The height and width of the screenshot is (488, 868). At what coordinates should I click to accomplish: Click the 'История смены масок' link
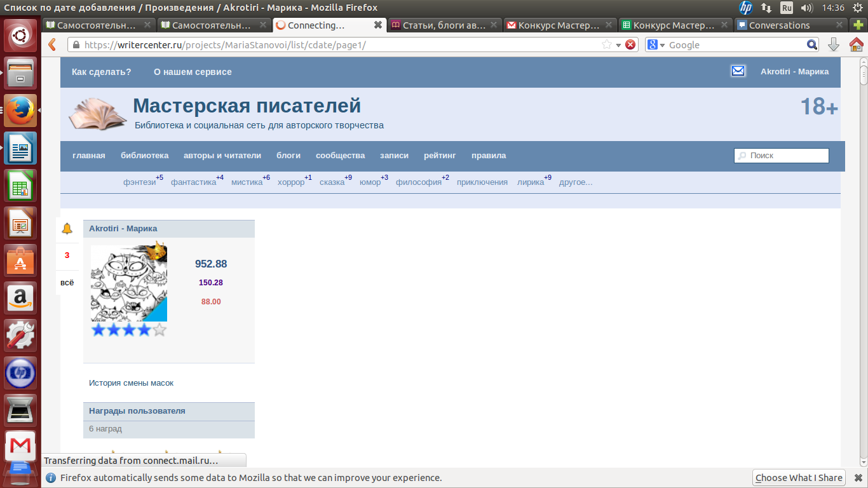coord(131,383)
